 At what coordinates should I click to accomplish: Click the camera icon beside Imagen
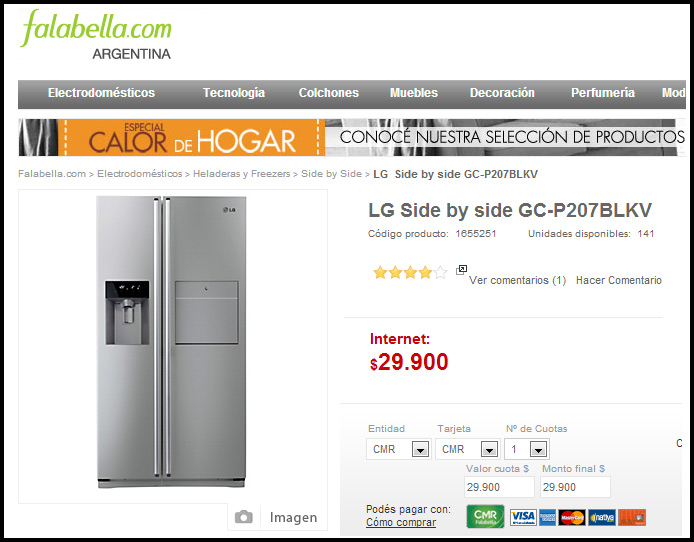tap(243, 517)
